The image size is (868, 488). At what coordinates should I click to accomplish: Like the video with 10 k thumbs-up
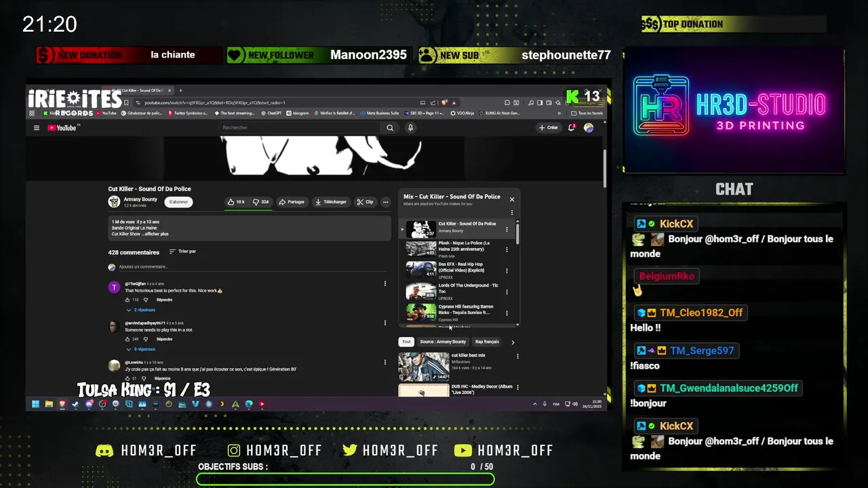(236, 202)
